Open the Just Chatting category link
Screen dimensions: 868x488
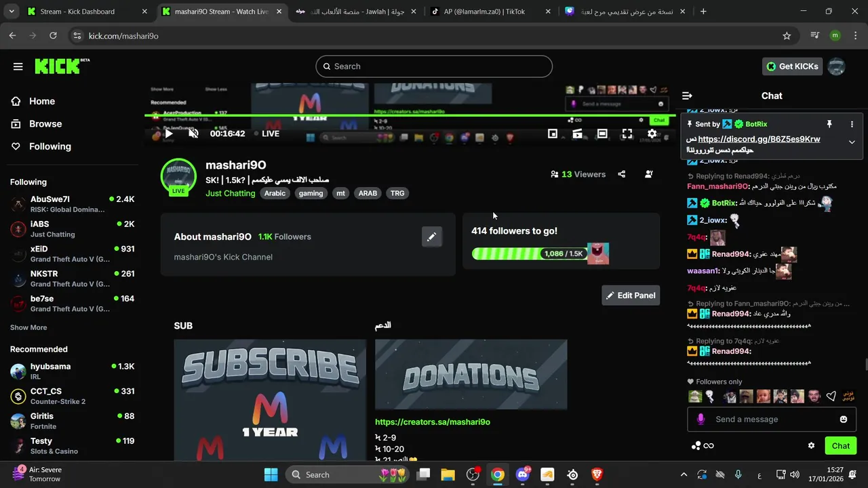coord(231,193)
